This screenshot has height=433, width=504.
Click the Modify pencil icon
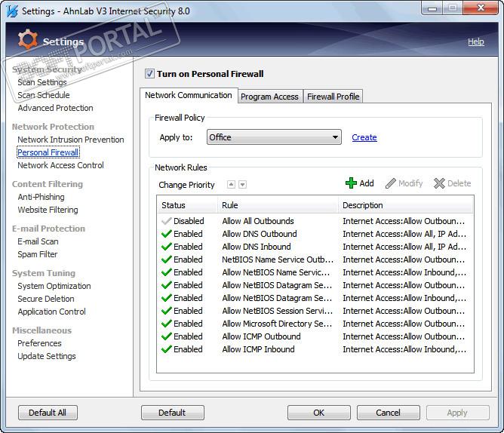tap(391, 183)
